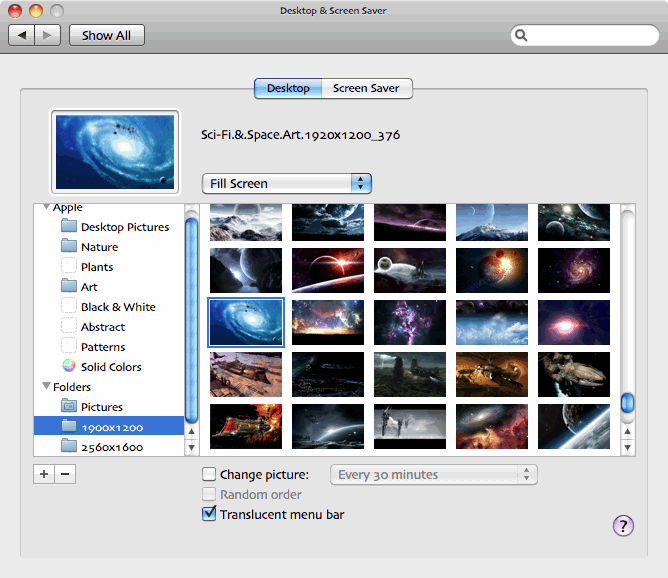The height and width of the screenshot is (578, 668).
Task: Choose the red and orange galaxy nebula thumbnail
Action: pos(492,426)
